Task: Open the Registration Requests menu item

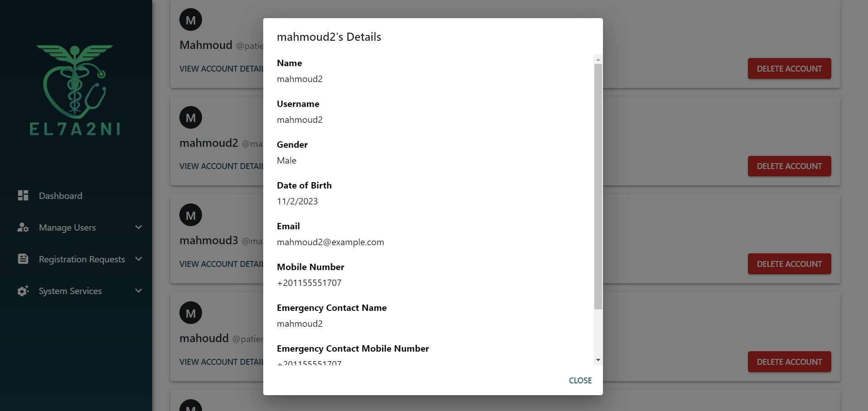Action: (76, 259)
